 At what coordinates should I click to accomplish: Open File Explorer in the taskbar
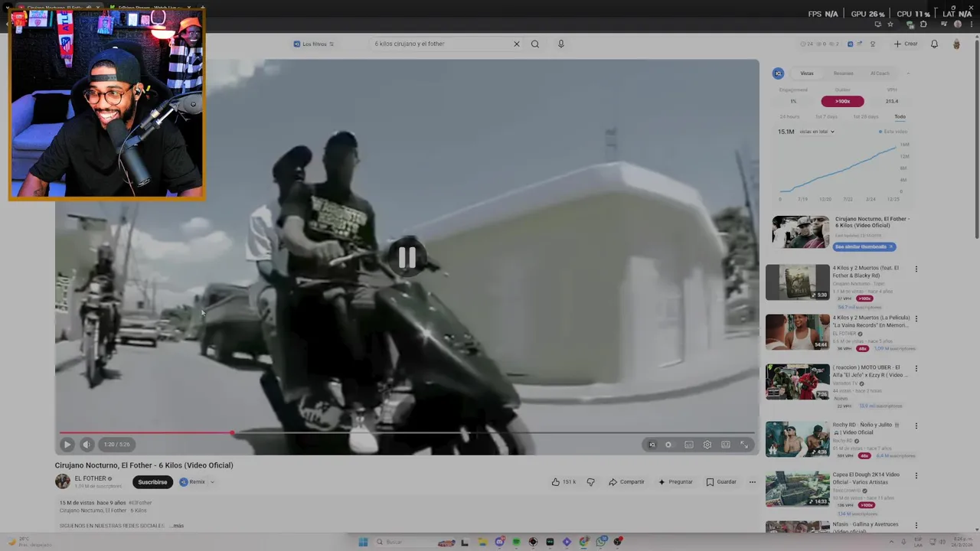coord(482,542)
